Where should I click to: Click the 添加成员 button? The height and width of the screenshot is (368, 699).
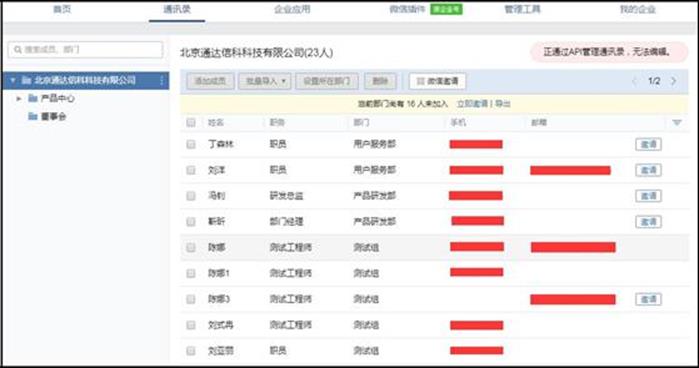(210, 81)
